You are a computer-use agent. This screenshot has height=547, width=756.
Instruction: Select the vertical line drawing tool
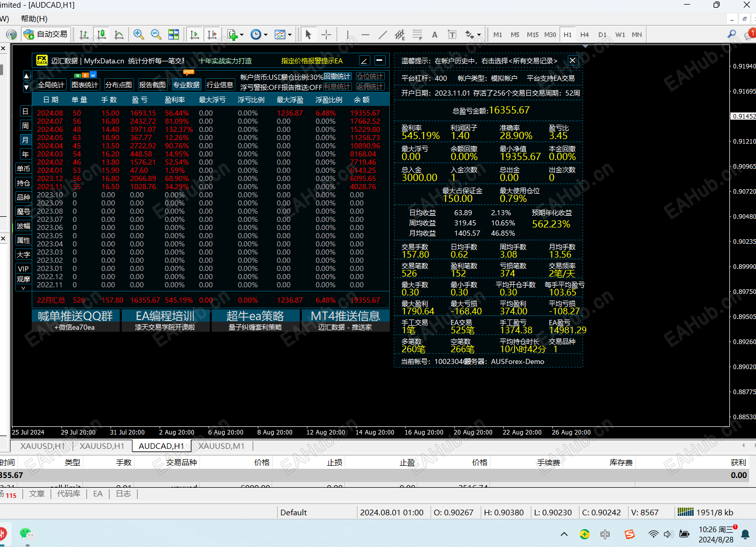(x=347, y=34)
